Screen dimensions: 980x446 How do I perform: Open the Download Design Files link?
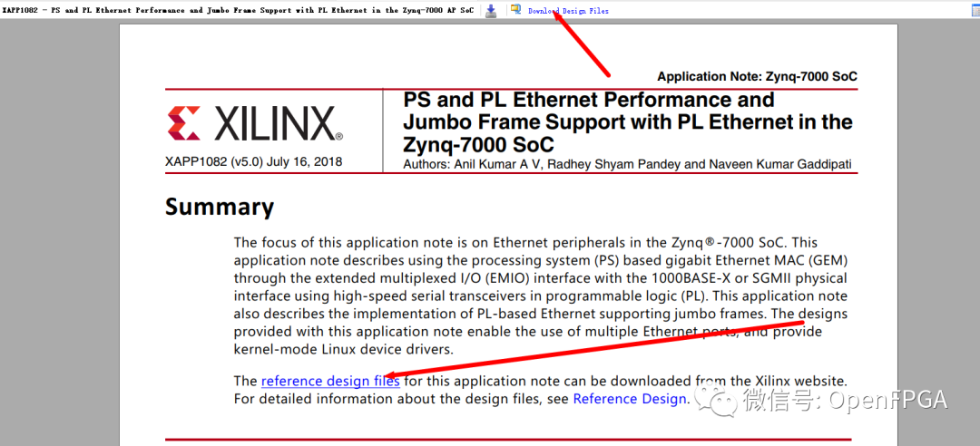pyautogui.click(x=568, y=11)
